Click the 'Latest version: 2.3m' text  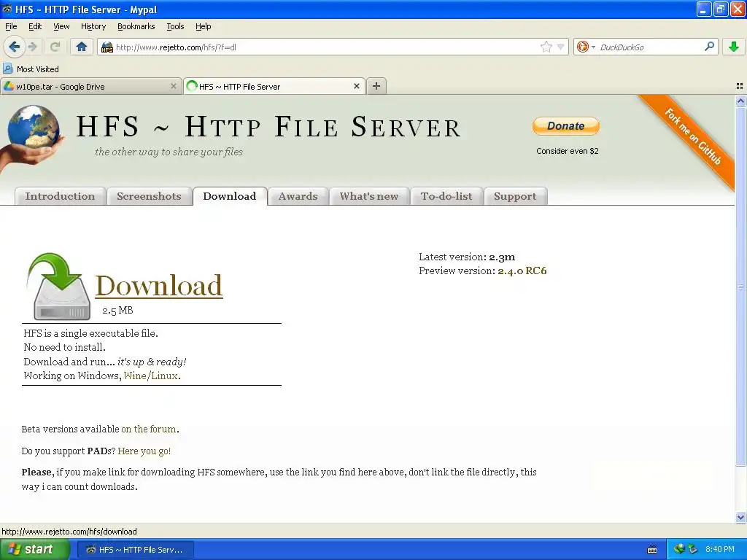click(x=467, y=257)
